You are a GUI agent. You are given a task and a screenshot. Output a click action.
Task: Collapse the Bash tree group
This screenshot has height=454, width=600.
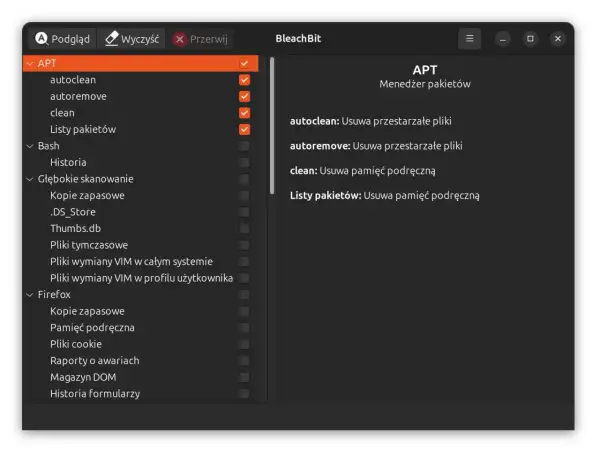coord(30,146)
